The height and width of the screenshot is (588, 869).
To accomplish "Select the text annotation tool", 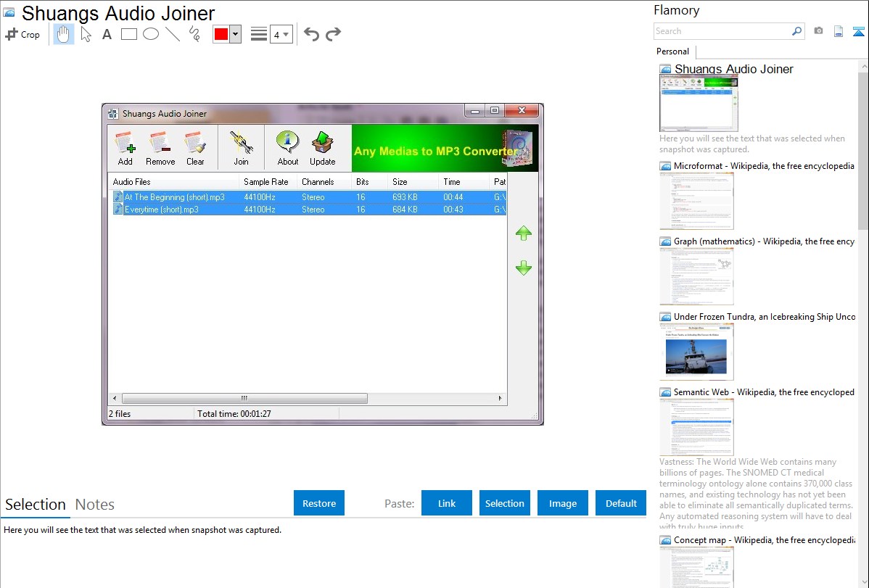I will (x=107, y=34).
